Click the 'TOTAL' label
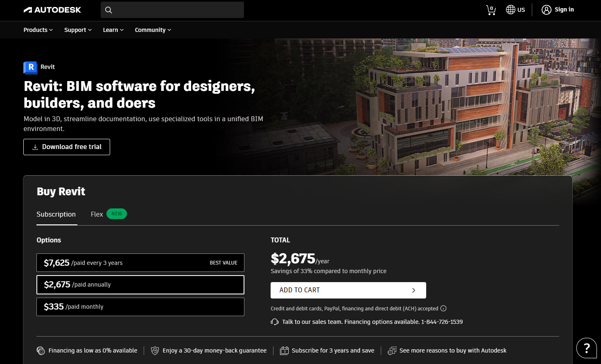This screenshot has height=364, width=601. coord(280,240)
